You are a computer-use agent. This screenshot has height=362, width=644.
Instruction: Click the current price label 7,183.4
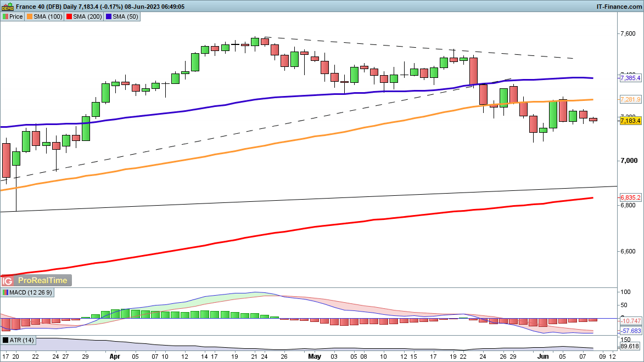(630, 121)
